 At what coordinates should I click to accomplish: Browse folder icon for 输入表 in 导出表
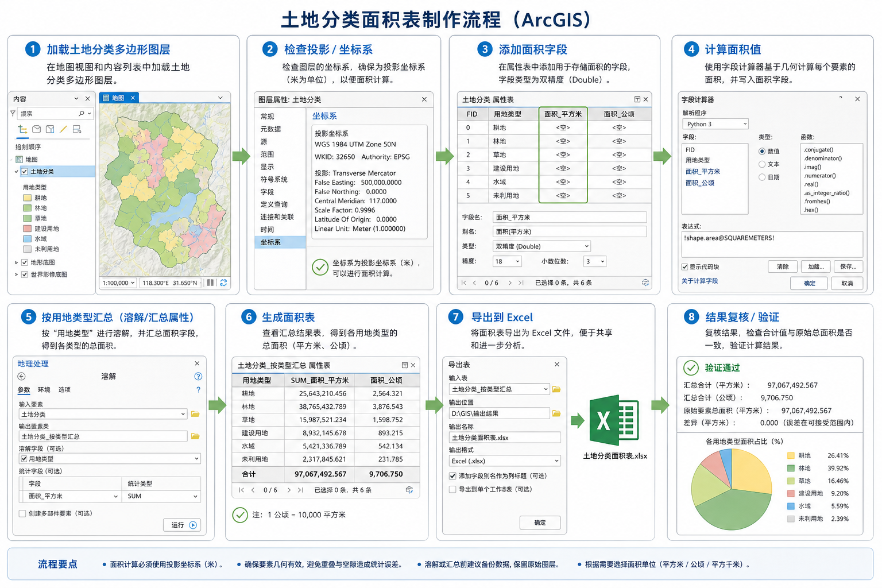click(556, 389)
